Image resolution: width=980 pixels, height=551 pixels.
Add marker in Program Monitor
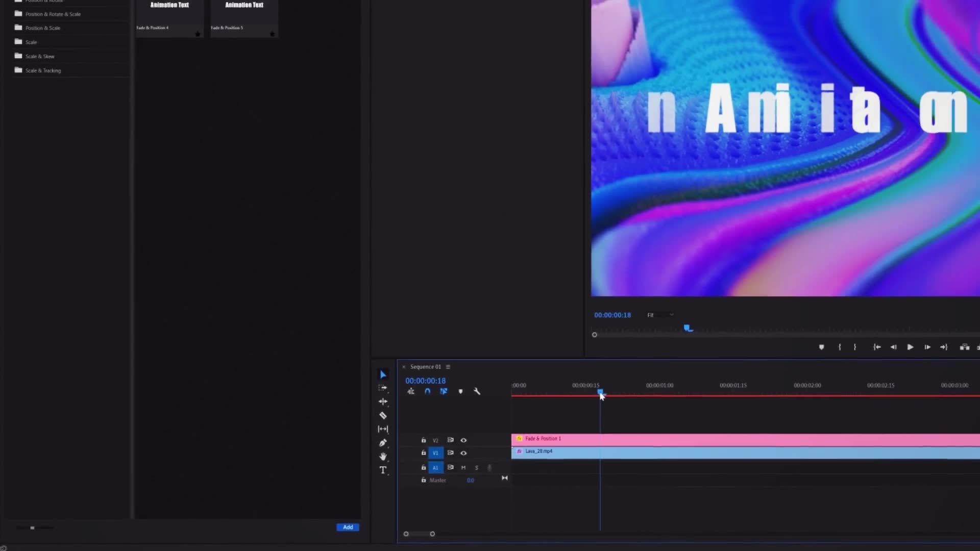821,347
